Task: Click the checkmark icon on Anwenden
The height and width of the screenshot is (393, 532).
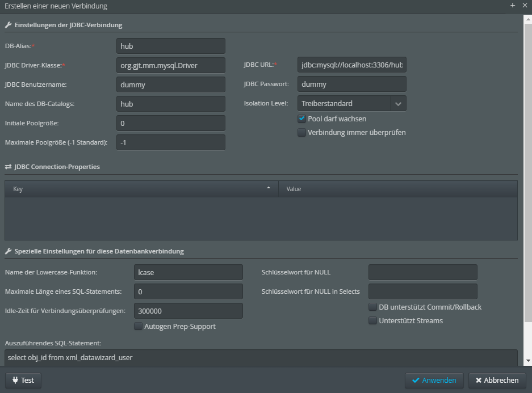Action: (416, 380)
